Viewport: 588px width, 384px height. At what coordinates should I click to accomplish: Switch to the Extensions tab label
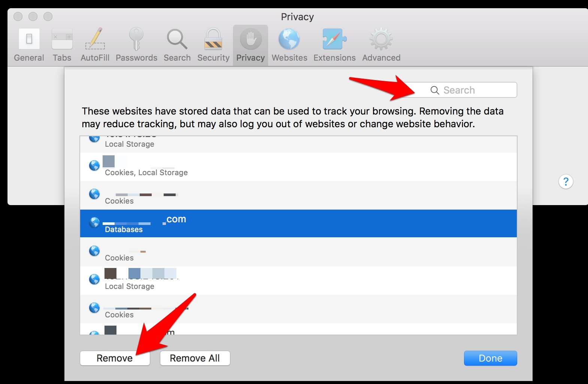tap(334, 58)
